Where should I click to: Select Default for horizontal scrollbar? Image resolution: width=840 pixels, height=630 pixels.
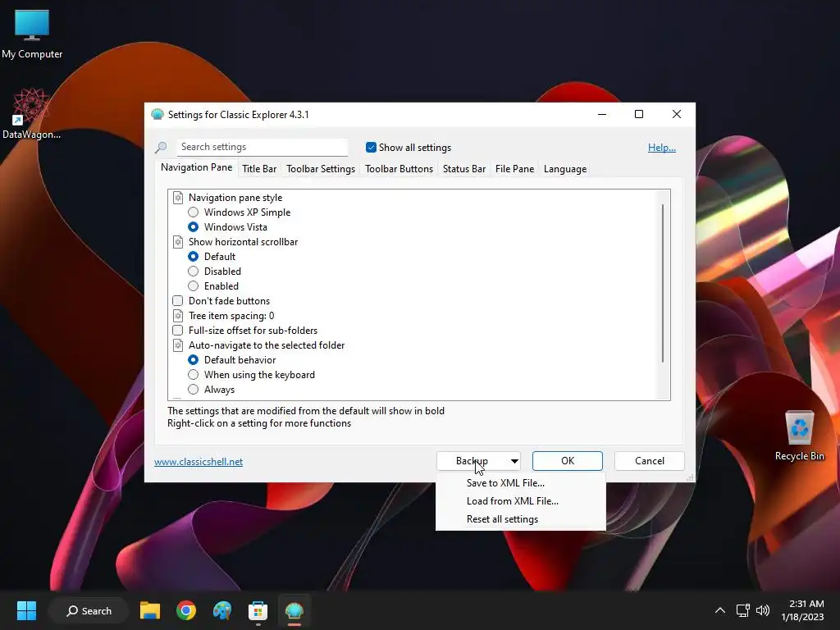pyautogui.click(x=193, y=257)
